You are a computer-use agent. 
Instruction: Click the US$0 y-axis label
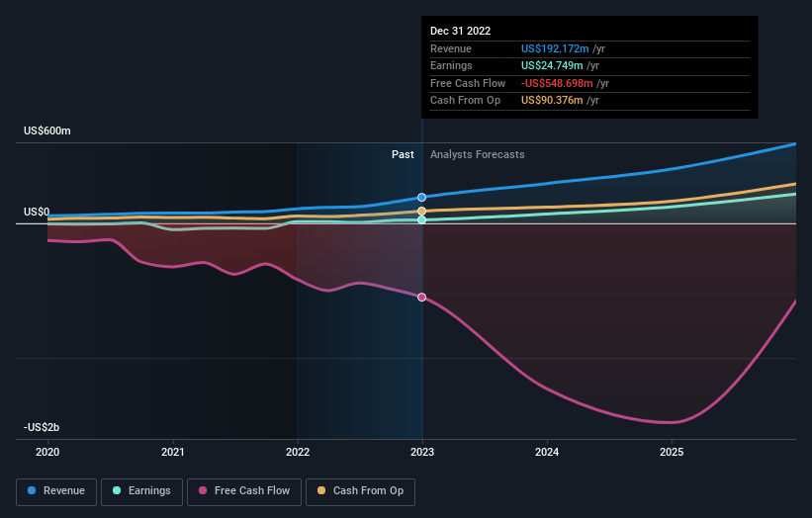pyautogui.click(x=37, y=212)
